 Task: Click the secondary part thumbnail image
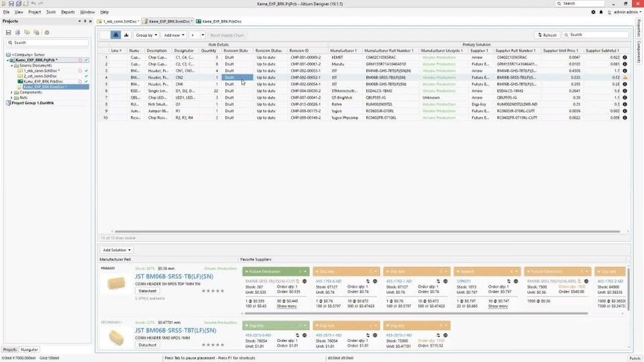click(117, 337)
